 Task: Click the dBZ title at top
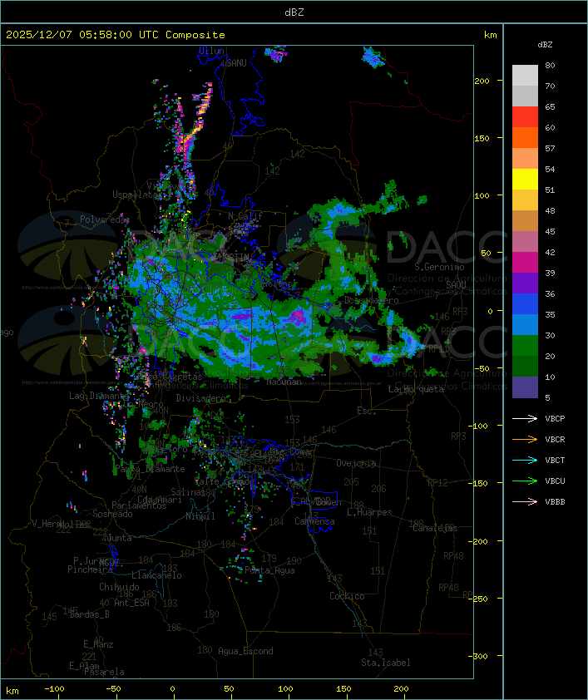click(x=294, y=12)
